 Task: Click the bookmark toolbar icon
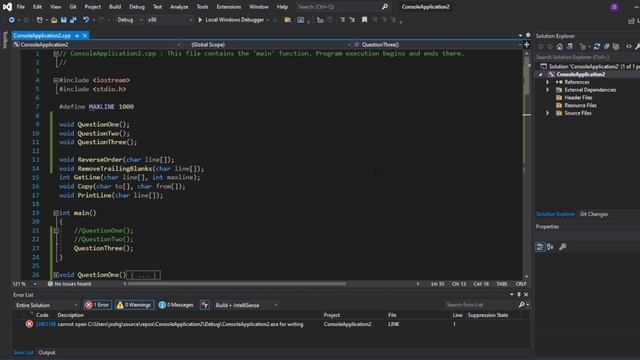coord(364,20)
